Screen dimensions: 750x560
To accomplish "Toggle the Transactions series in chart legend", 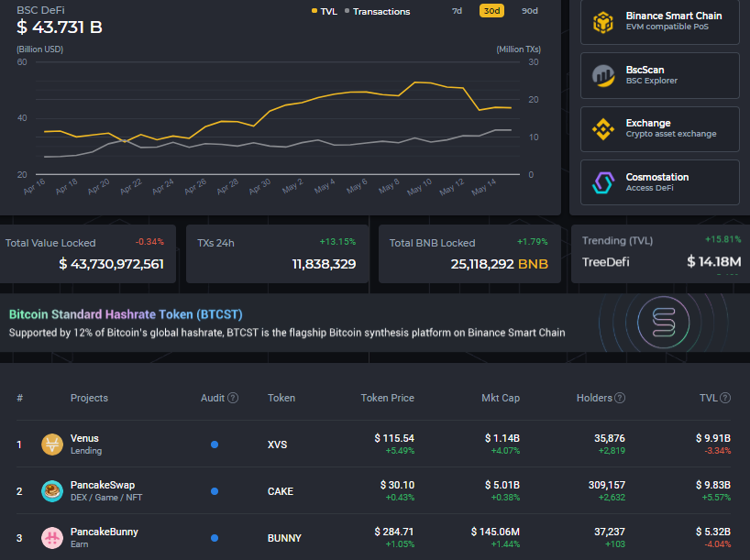I will [377, 11].
